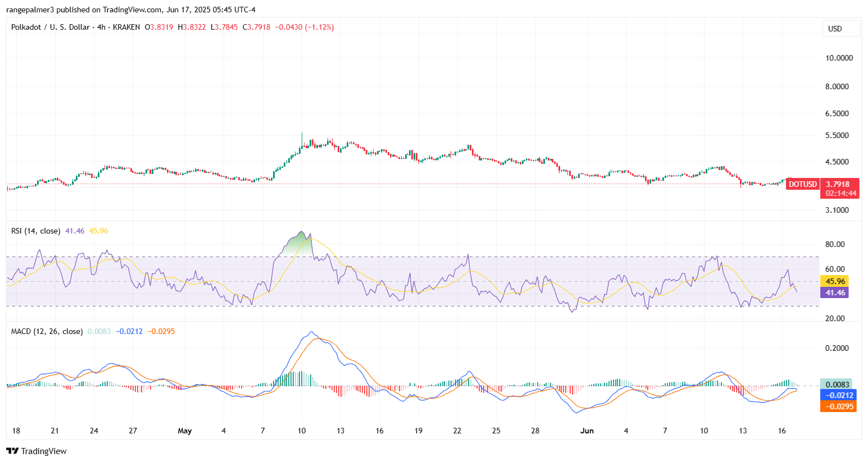Click the 5.5000 price scale level

click(x=836, y=135)
